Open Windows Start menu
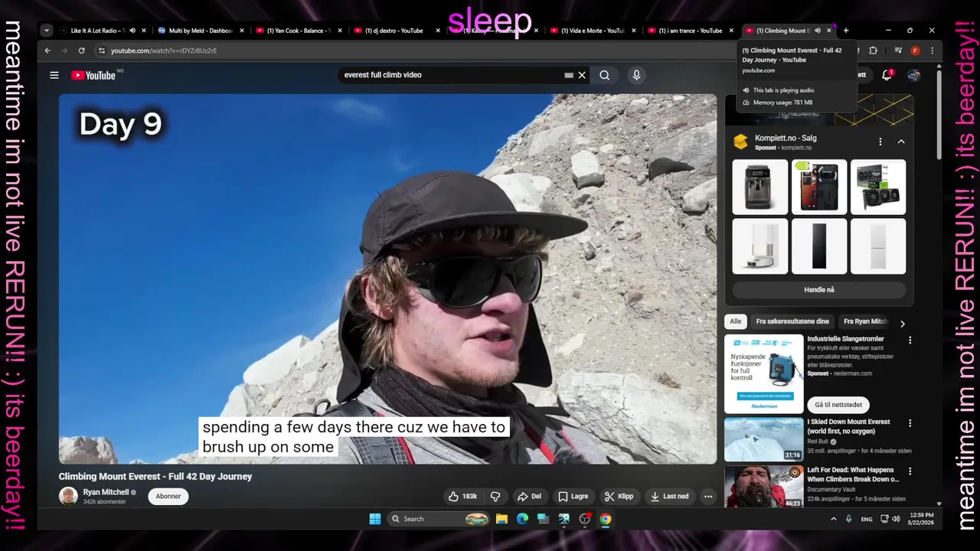 375,519
